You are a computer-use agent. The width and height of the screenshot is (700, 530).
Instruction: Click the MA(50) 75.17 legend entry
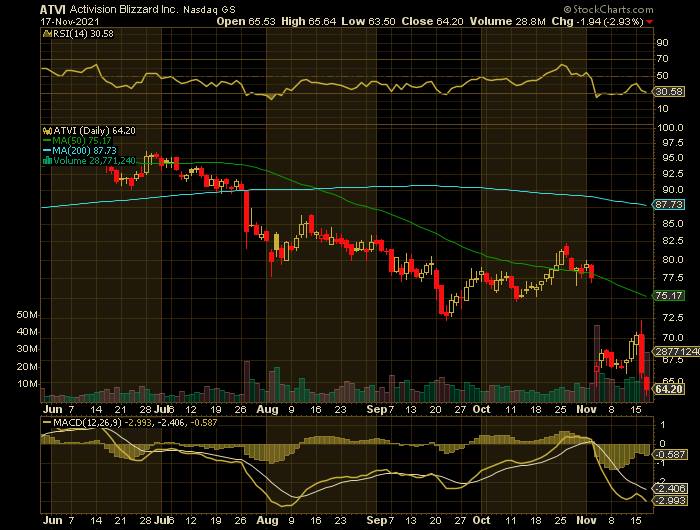(x=82, y=141)
